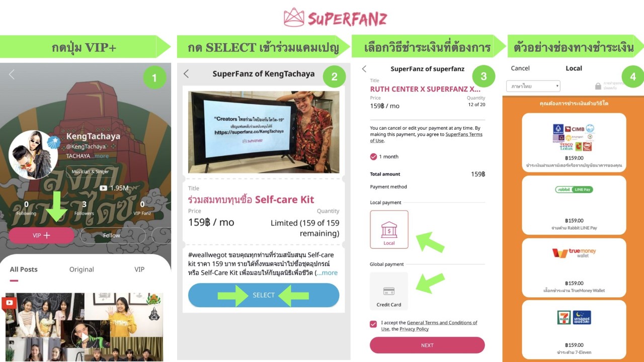The height and width of the screenshot is (362, 644).
Task: Switch to the Original posts tab
Action: click(x=82, y=269)
